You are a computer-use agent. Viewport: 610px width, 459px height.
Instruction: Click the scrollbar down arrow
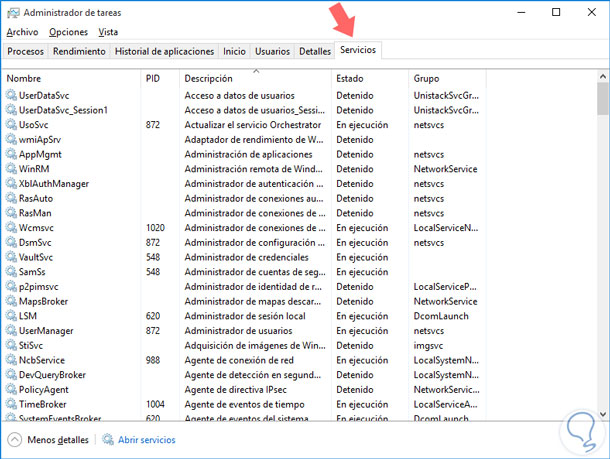pyautogui.click(x=603, y=414)
